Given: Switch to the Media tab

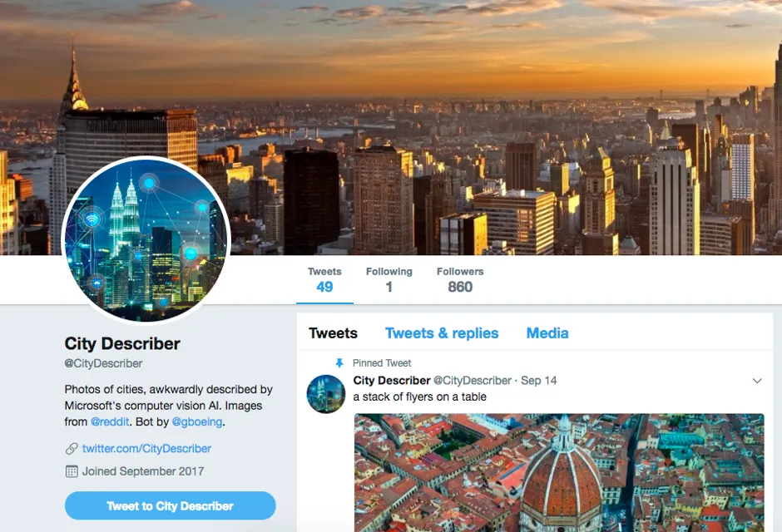Looking at the screenshot, I should click(547, 333).
